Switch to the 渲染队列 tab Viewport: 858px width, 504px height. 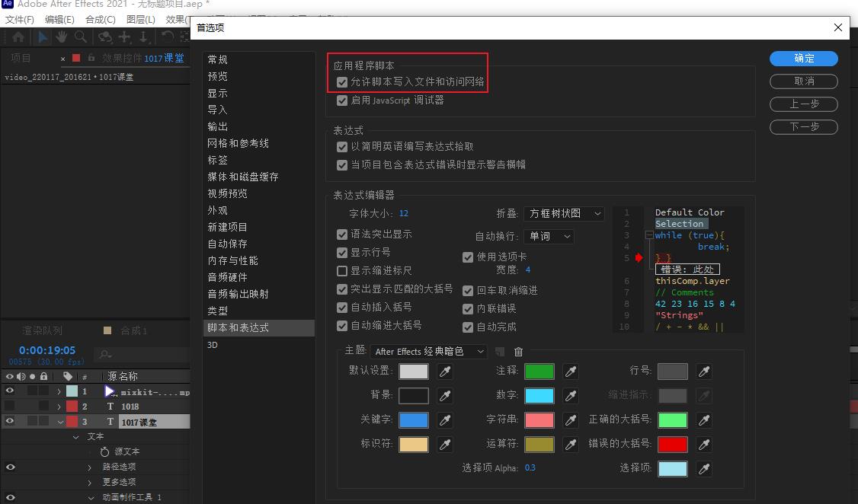43,330
